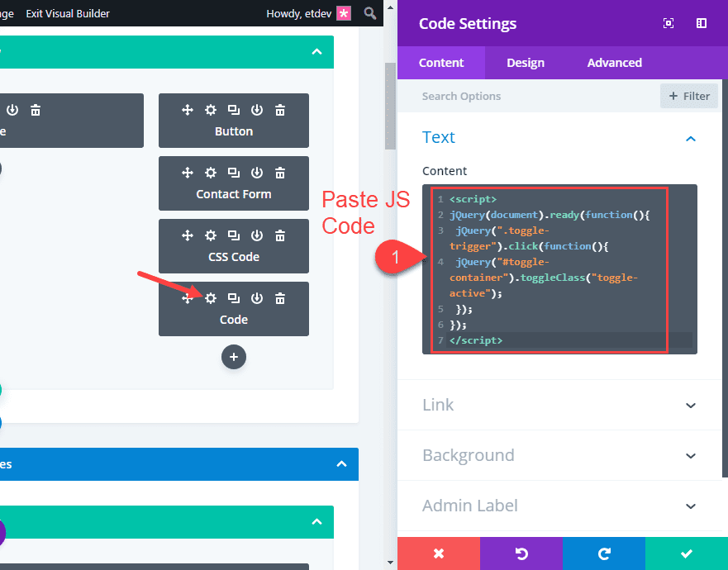Viewport: 728px width, 570px height.
Task: Click the search icon in the admin bar
Action: pyautogui.click(x=369, y=13)
